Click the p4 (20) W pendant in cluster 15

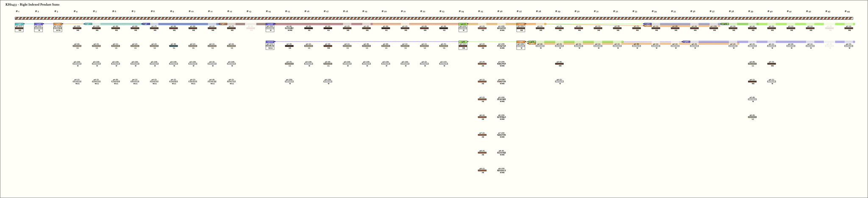pyautogui.click(x=289, y=82)
